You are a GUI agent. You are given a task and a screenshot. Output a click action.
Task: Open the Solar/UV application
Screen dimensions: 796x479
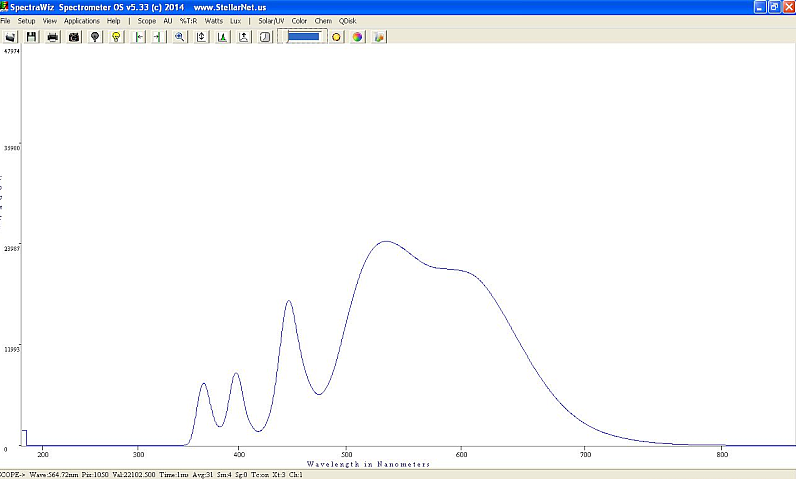[x=271, y=21]
